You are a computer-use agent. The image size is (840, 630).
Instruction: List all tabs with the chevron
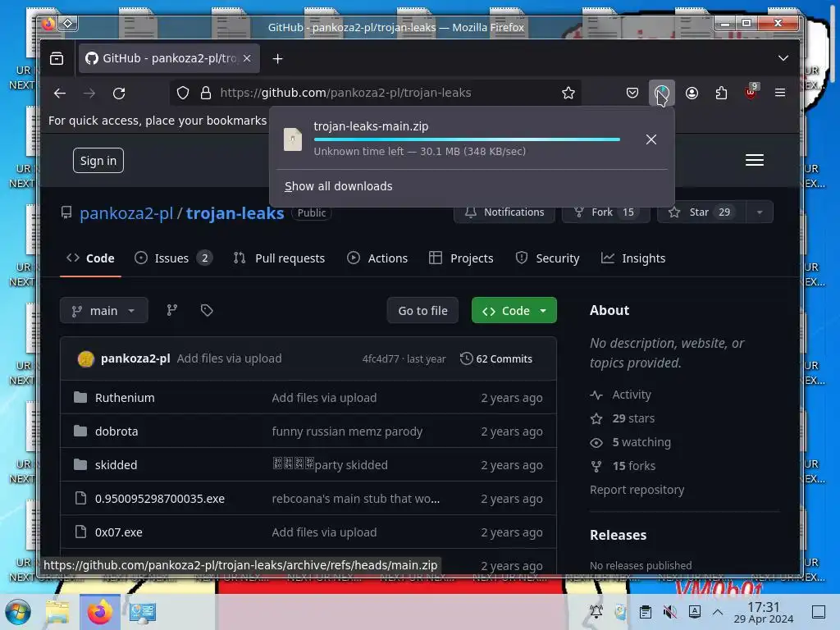point(783,58)
